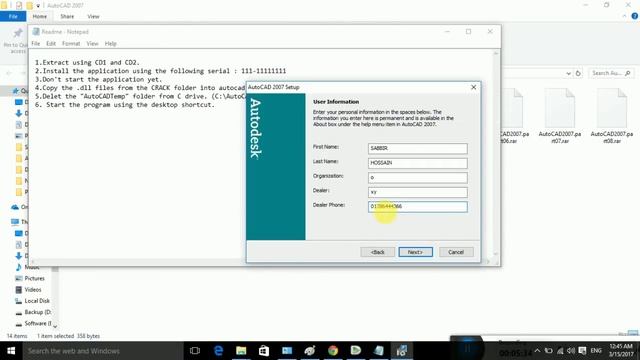Screen dimensions: 640x360
Task: Open the Software drive in navigation pane
Action: tap(38, 323)
